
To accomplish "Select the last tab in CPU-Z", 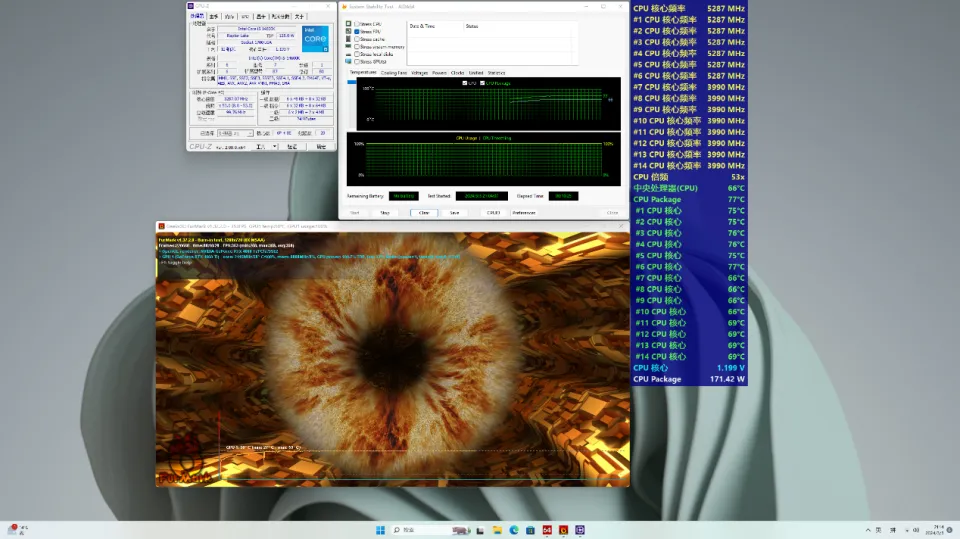I will click(299, 17).
